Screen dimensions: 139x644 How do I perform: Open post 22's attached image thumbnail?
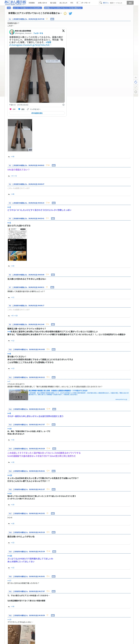21,634
